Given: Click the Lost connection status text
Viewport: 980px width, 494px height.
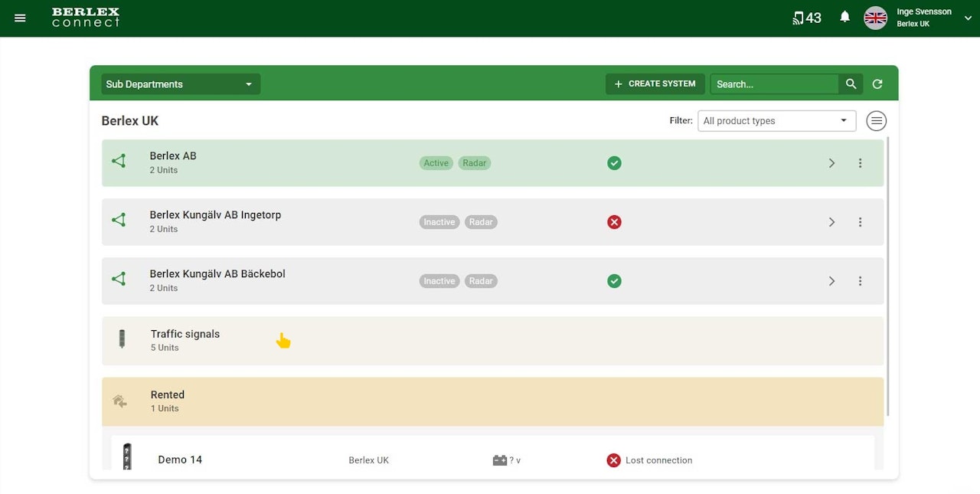Looking at the screenshot, I should [659, 460].
